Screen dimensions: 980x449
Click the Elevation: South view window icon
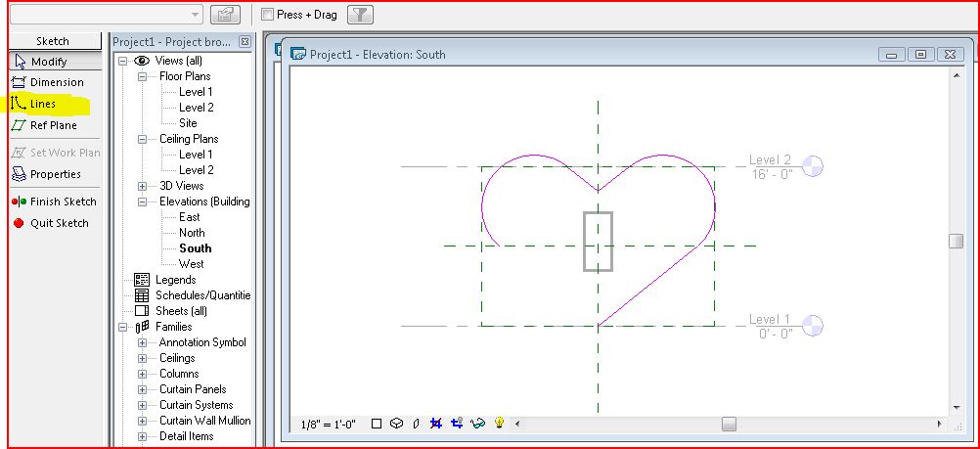pyautogui.click(x=298, y=55)
